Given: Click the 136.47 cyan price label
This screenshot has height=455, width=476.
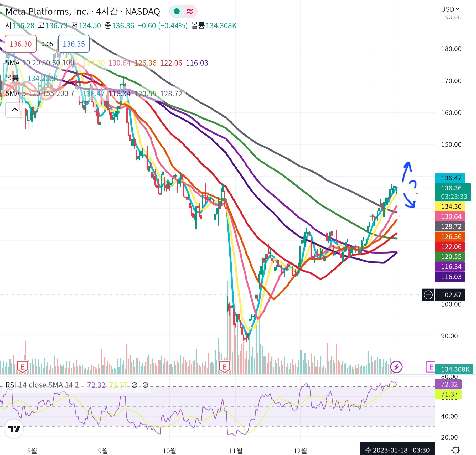Looking at the screenshot, I should [450, 178].
